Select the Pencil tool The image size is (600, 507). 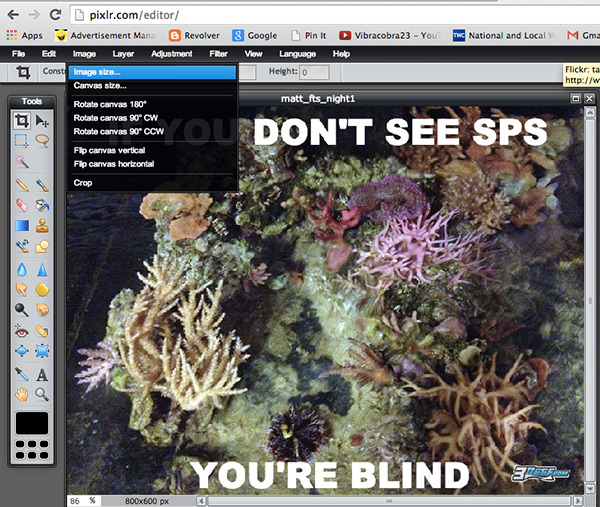[x=22, y=185]
